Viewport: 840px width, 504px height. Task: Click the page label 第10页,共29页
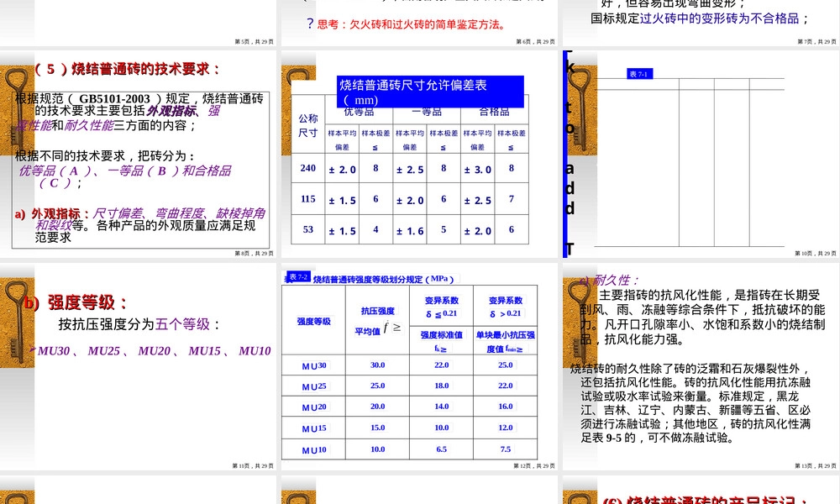coord(816,254)
